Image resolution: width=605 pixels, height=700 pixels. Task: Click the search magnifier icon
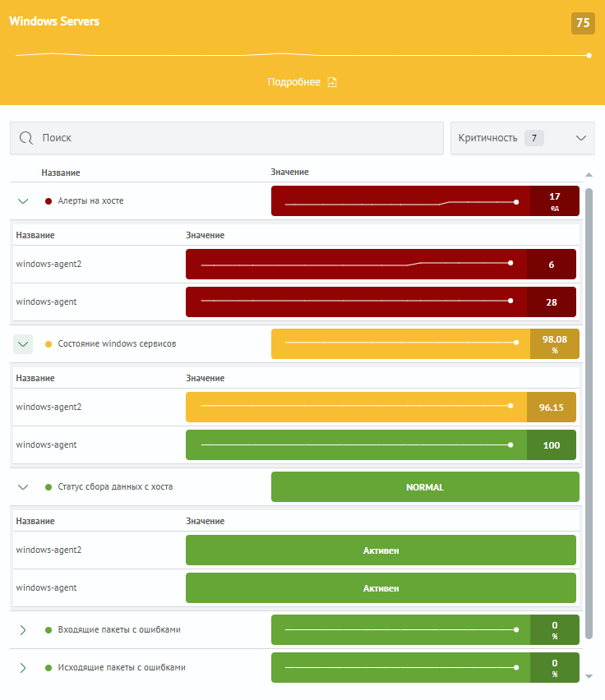click(x=25, y=138)
